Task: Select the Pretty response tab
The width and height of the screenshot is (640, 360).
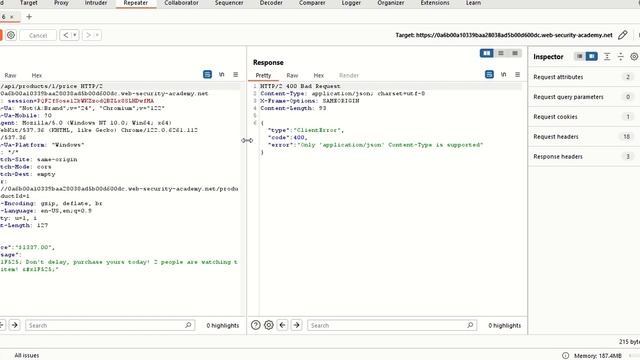Action: (263, 76)
